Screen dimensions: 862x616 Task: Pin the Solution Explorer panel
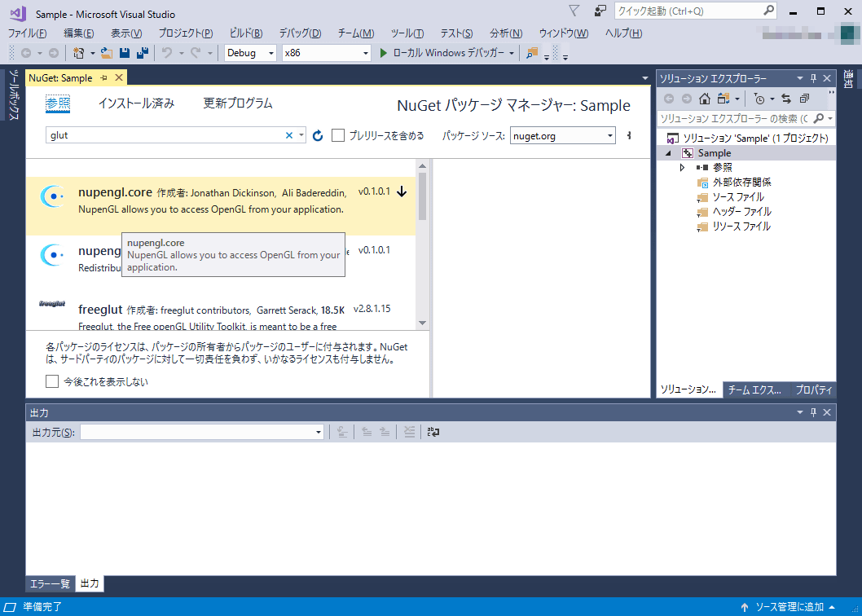tap(814, 78)
